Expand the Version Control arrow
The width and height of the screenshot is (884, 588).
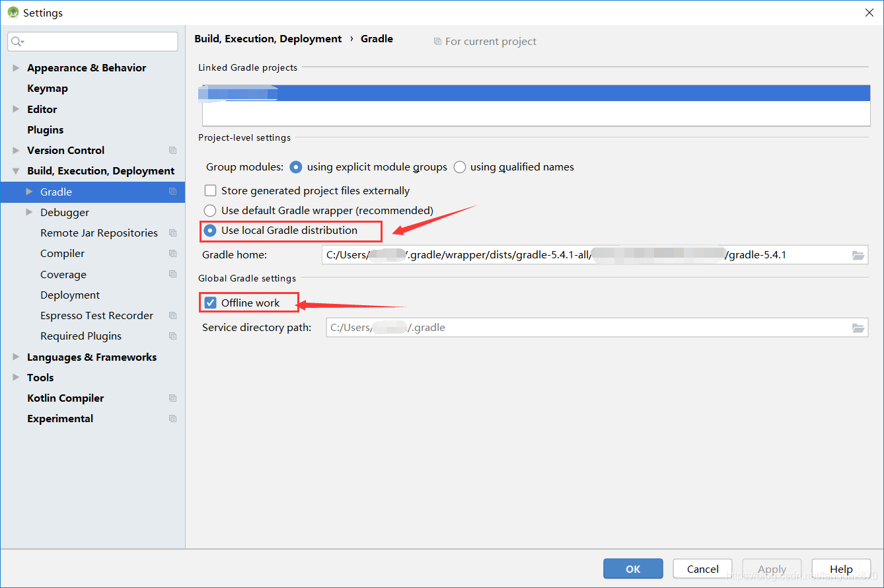[x=16, y=151]
